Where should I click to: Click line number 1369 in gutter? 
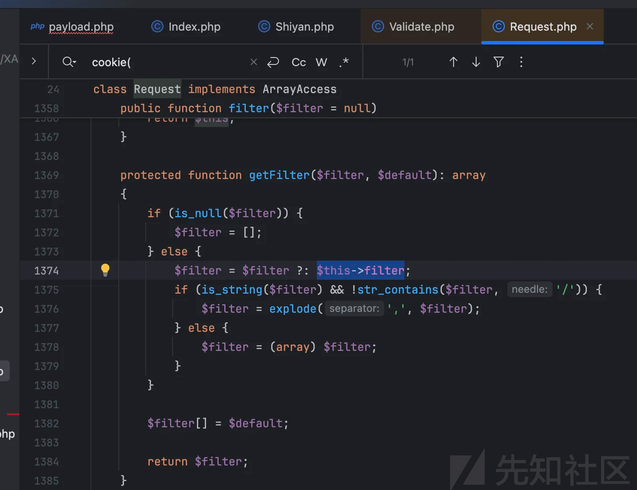(46, 175)
